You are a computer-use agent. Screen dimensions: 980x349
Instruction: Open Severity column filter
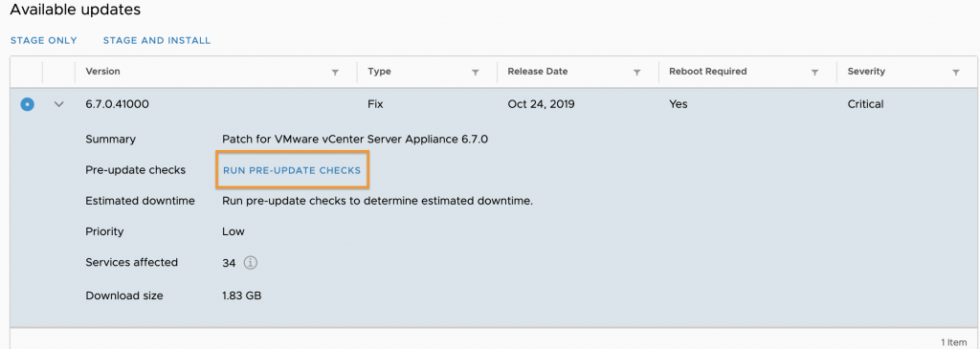pyautogui.click(x=956, y=73)
